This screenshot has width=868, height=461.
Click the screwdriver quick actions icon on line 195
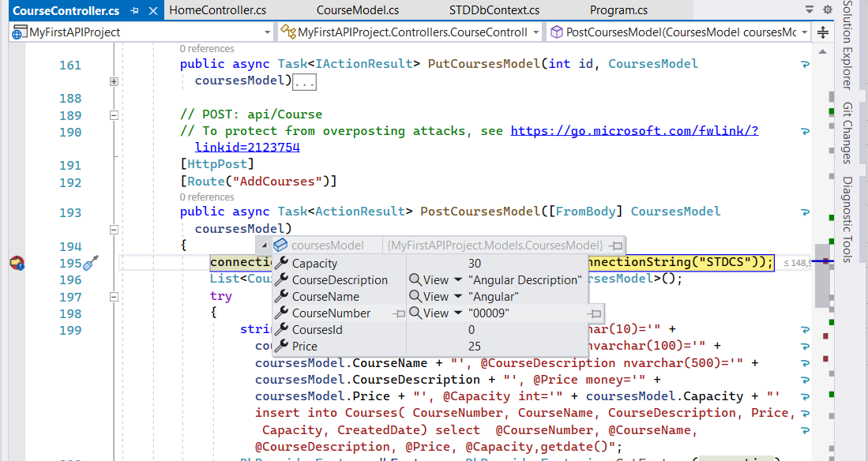[x=91, y=264]
